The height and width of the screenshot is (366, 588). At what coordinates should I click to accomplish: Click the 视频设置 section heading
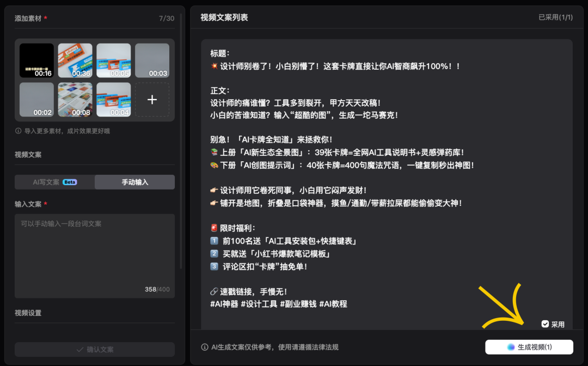(x=28, y=313)
